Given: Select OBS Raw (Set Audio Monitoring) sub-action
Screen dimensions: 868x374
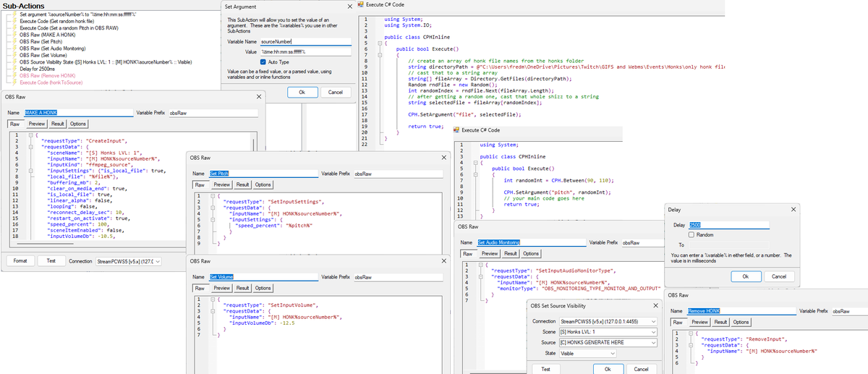Looking at the screenshot, I should point(52,48).
